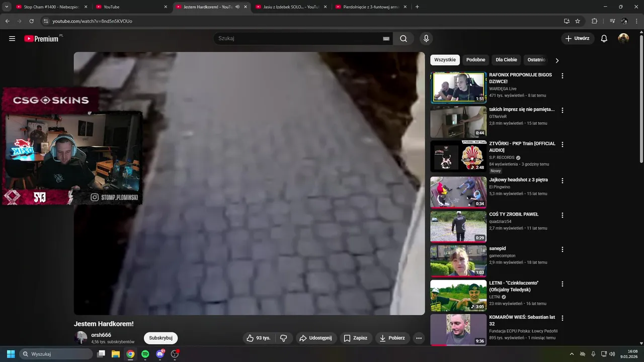644x362 pixels.
Task: Click the magnifying glass search button
Action: point(404,39)
